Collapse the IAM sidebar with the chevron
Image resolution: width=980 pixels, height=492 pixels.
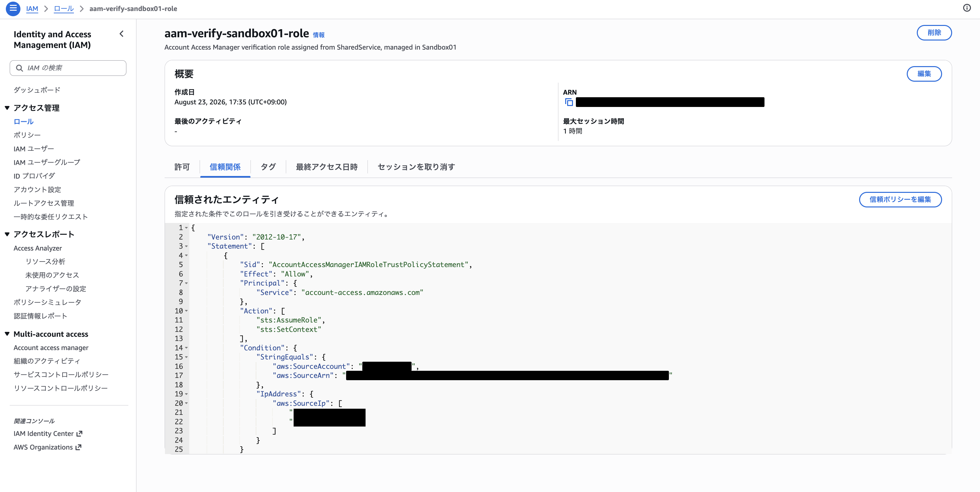click(121, 34)
